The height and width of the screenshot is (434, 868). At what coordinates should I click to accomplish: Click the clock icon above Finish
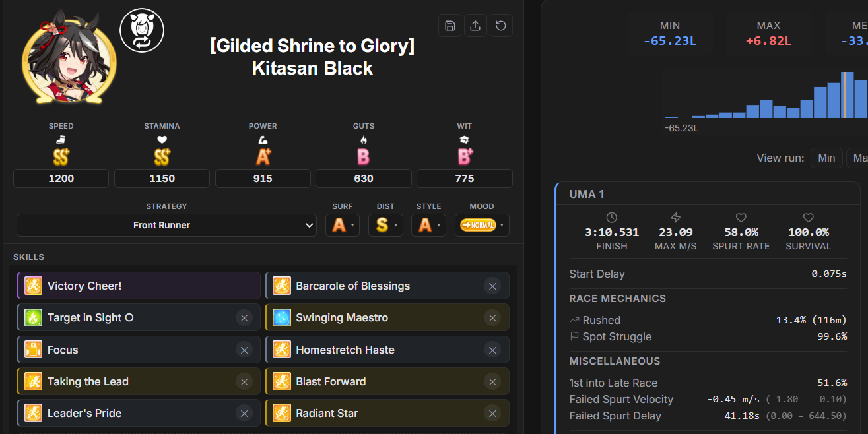coord(612,217)
